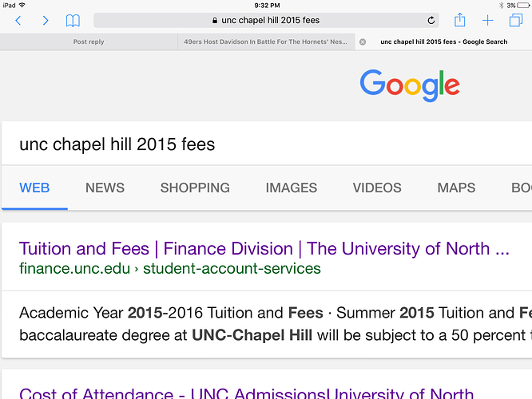Tap the Share icon in the toolbar
Image resolution: width=532 pixels, height=399 pixels.
(460, 20)
